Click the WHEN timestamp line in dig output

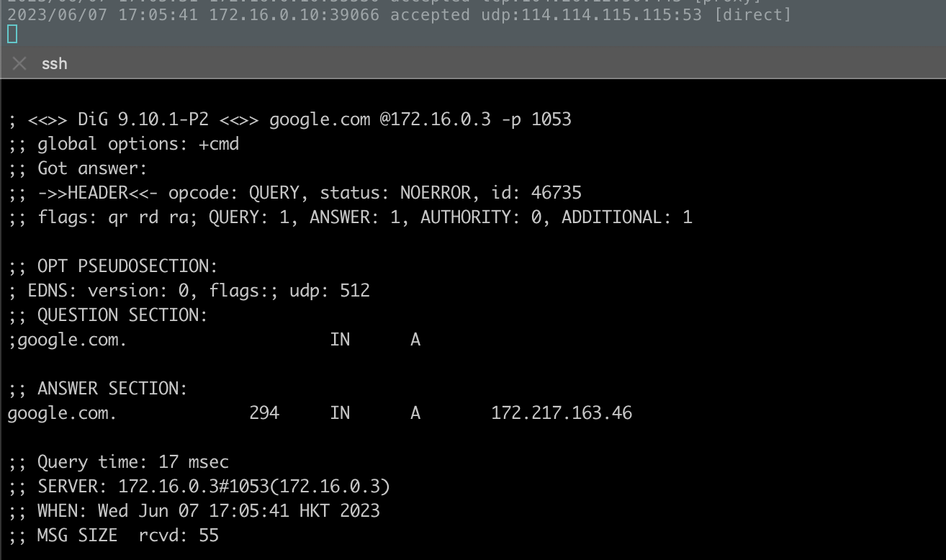click(194, 510)
